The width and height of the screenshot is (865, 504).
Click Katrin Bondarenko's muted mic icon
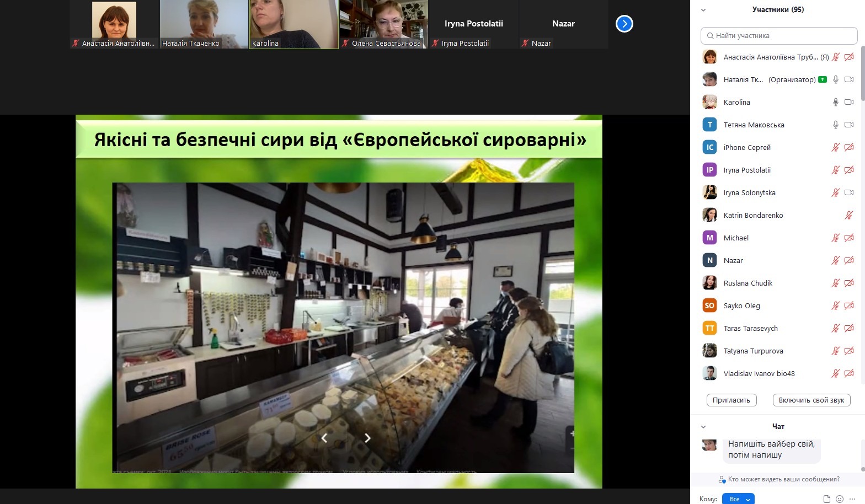(849, 215)
